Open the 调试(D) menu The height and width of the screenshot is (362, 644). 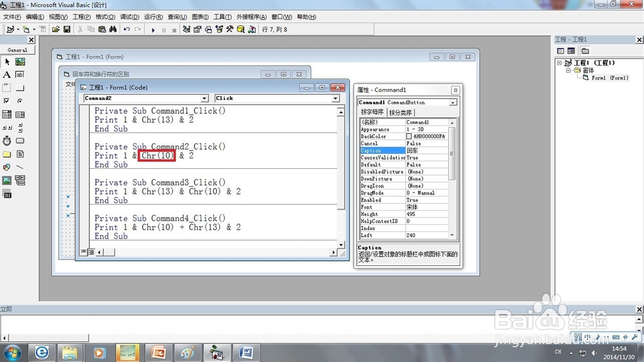[x=129, y=17]
